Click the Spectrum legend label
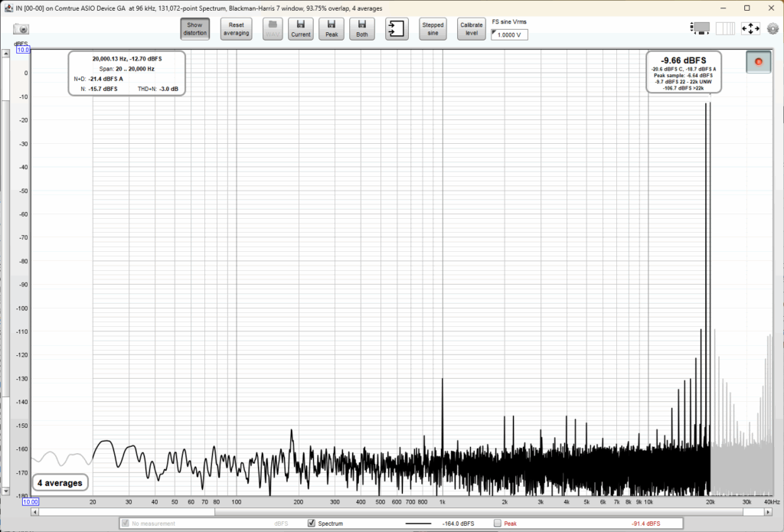 coord(331,524)
